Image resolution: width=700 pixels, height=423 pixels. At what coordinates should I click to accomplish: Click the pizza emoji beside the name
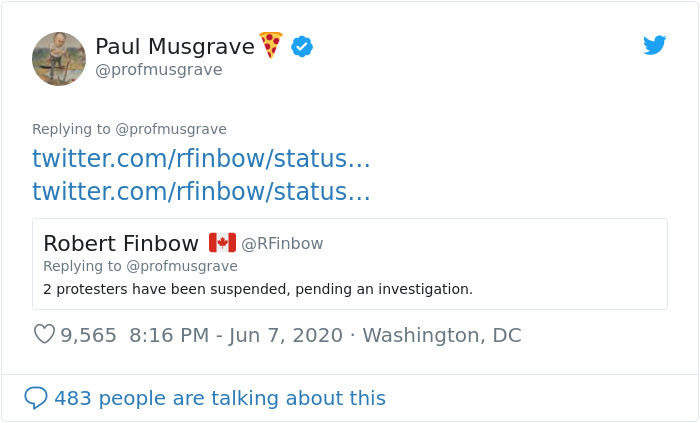coord(271,45)
